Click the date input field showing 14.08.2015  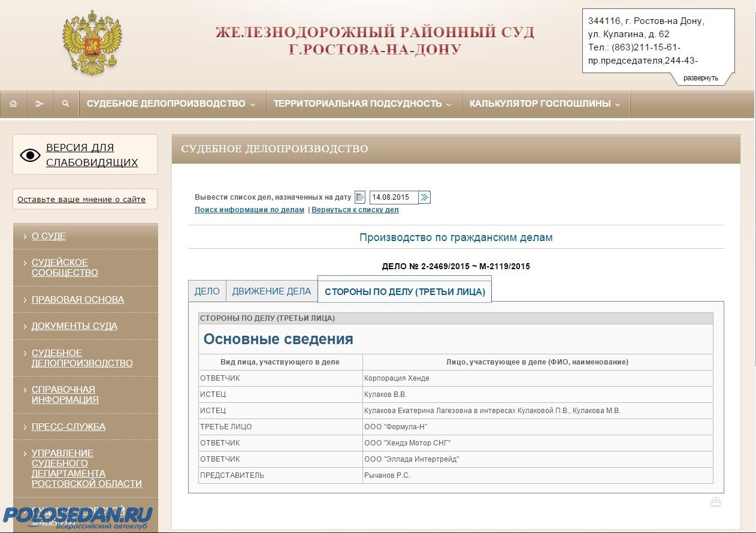click(x=393, y=197)
